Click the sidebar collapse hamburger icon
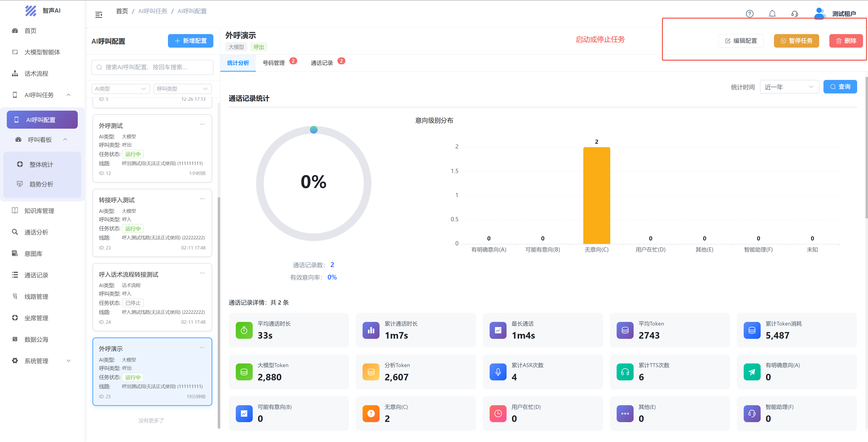The image size is (868, 442). 99,15
